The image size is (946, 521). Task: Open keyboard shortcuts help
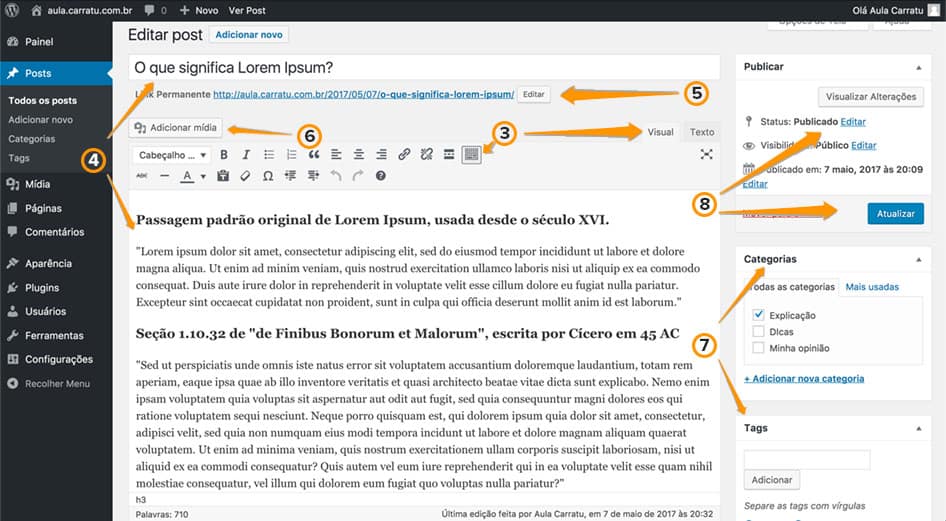pos(381,176)
